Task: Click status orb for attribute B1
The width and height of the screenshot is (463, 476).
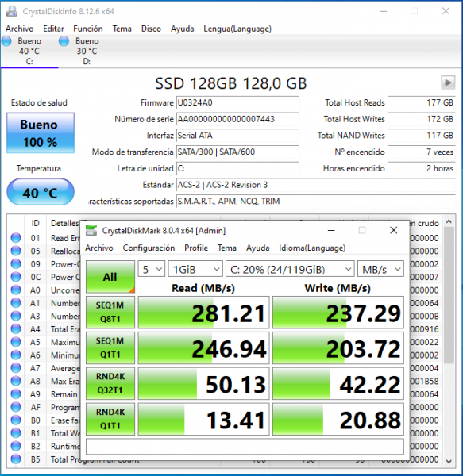Action: tap(16, 433)
